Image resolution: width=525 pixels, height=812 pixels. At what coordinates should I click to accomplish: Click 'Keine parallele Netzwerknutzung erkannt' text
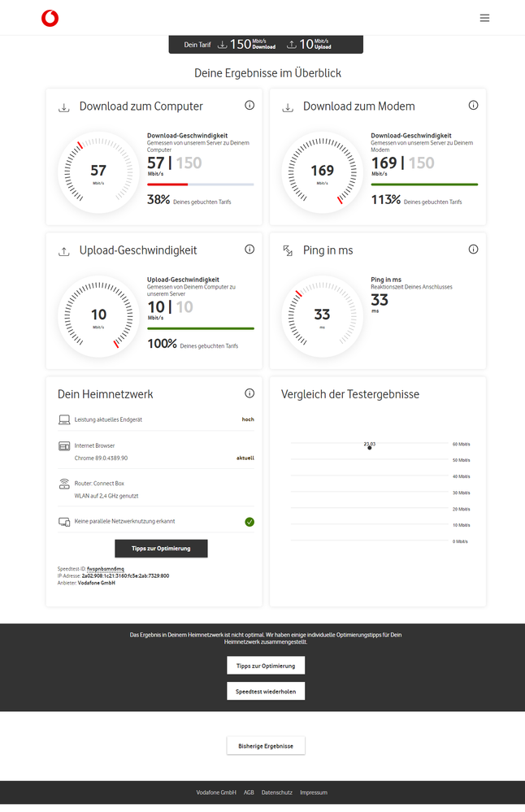click(x=125, y=521)
